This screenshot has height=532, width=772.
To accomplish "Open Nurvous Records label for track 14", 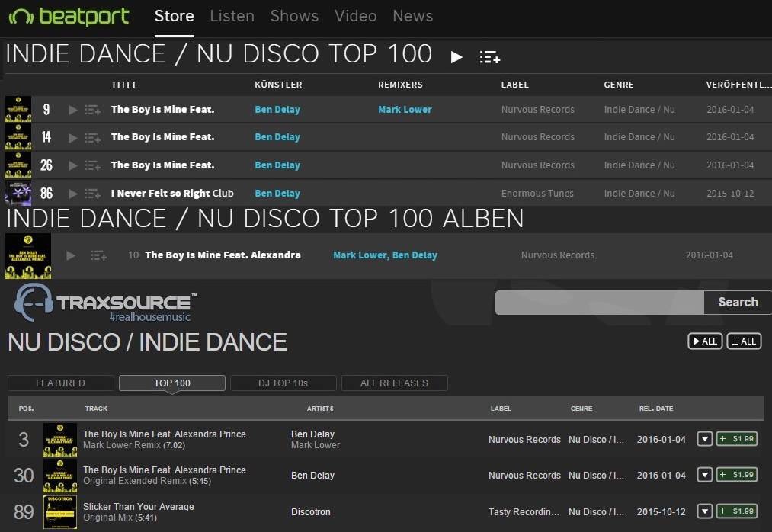I will (x=537, y=137).
